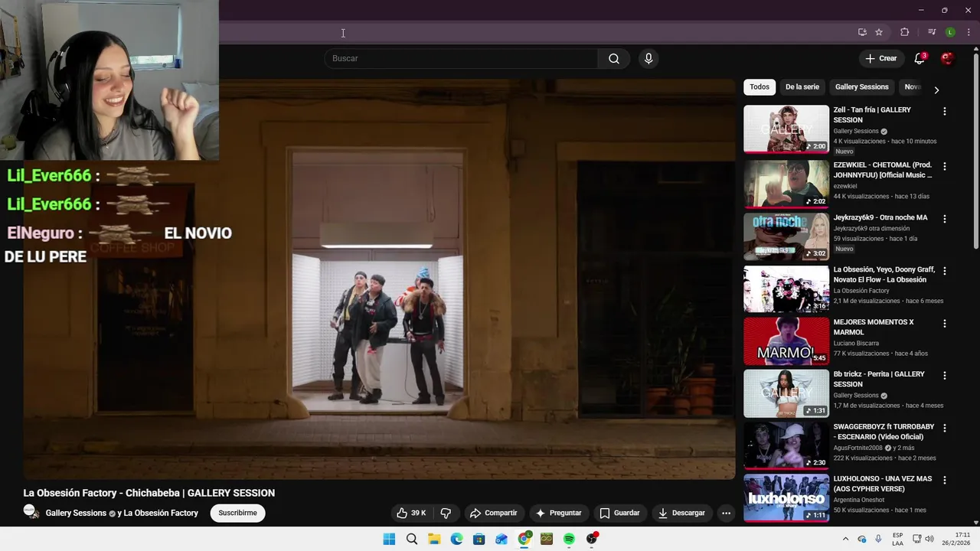Click the Preguntar button
Screen dimensions: 980x551
coord(558,513)
